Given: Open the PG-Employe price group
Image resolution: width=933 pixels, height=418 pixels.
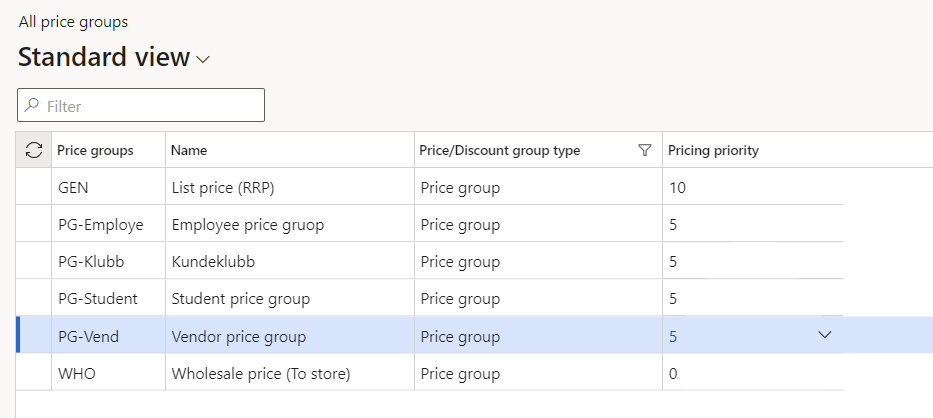Looking at the screenshot, I should (100, 225).
